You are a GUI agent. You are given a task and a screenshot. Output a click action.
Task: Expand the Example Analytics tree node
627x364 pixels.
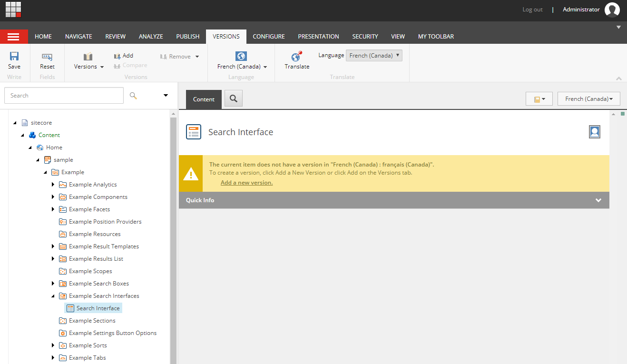point(53,184)
